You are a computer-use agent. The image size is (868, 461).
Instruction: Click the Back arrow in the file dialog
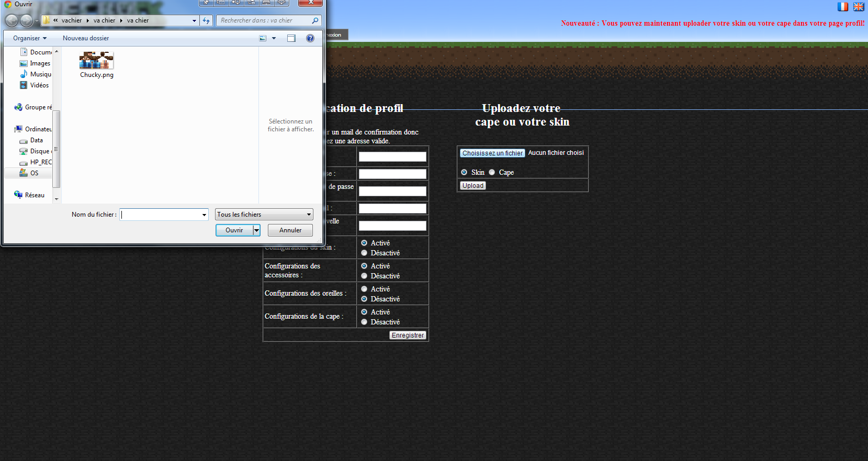tap(12, 20)
